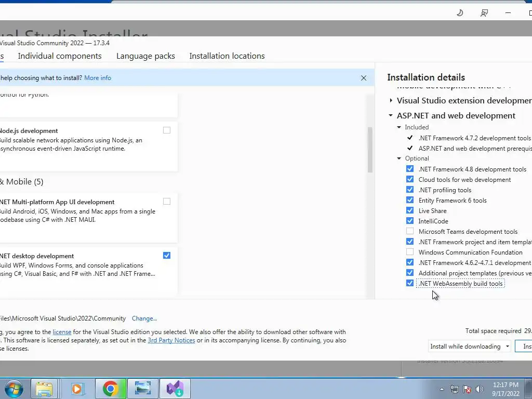Open the clock showing 12:17 PM
The image size is (532, 399).
pyautogui.click(x=506, y=389)
